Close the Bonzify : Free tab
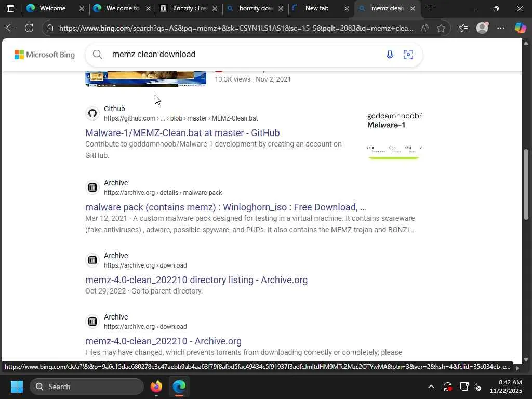 tap(215, 8)
